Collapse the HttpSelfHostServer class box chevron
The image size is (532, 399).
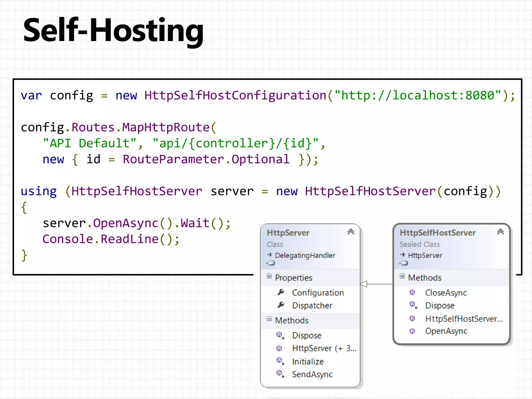(500, 231)
